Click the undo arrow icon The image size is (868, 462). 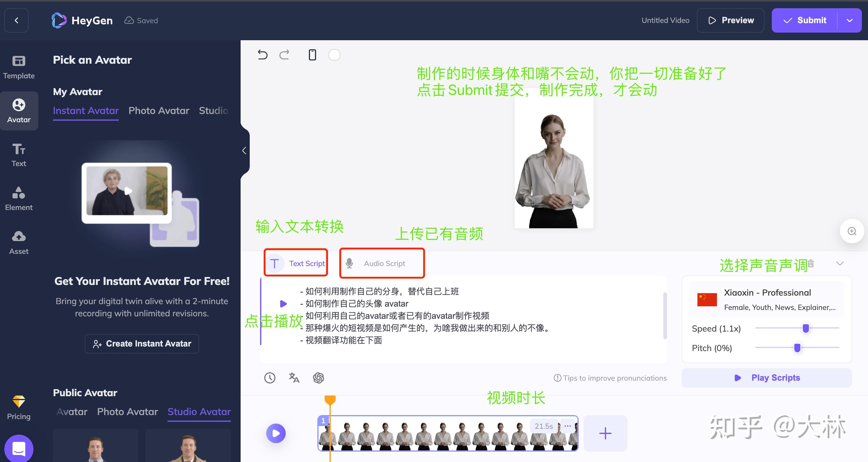(x=263, y=55)
